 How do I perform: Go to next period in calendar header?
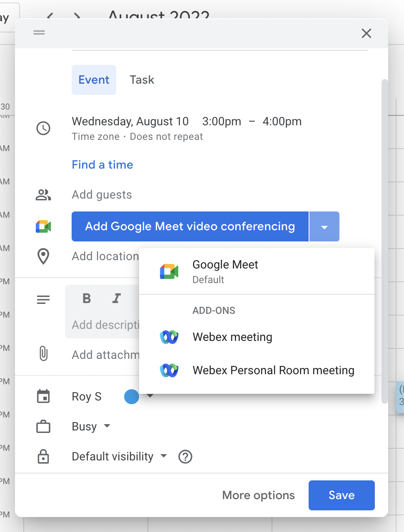77,16
